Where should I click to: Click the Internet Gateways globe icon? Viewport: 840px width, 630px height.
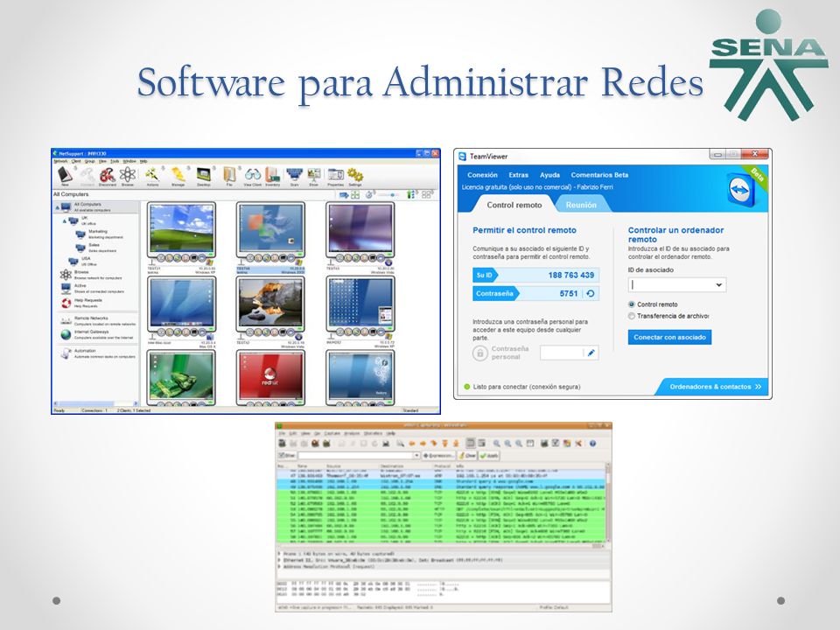[66, 335]
